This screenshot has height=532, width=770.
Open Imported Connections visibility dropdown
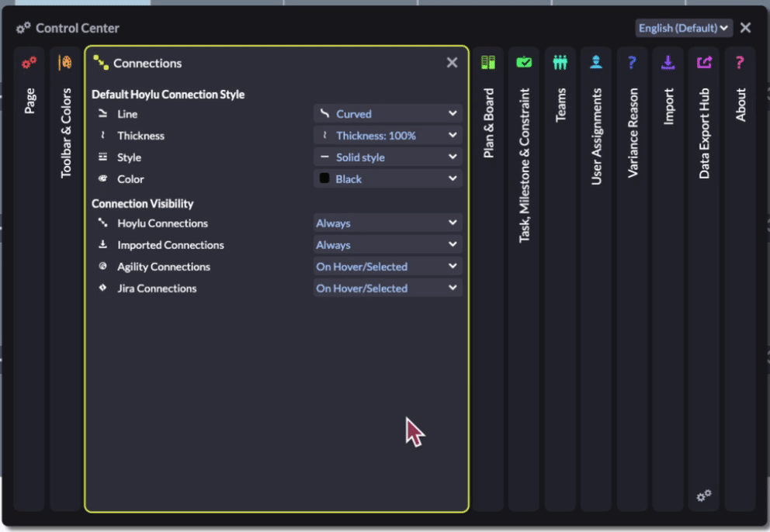(387, 244)
